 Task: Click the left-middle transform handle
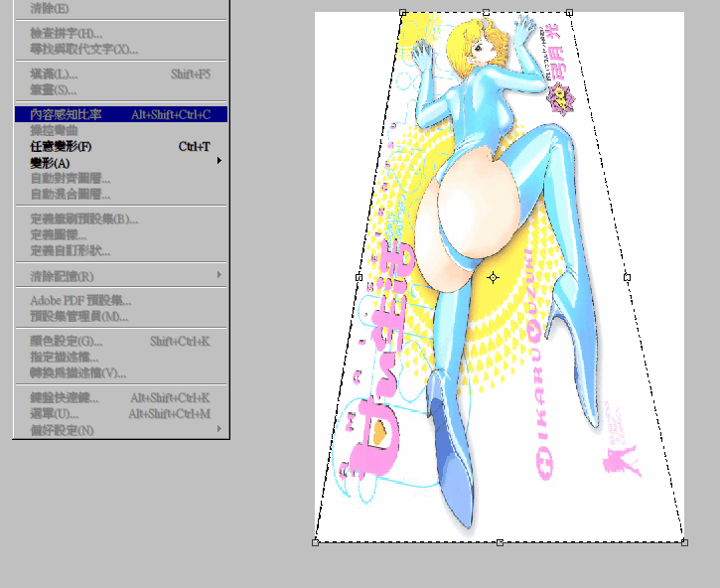click(360, 277)
